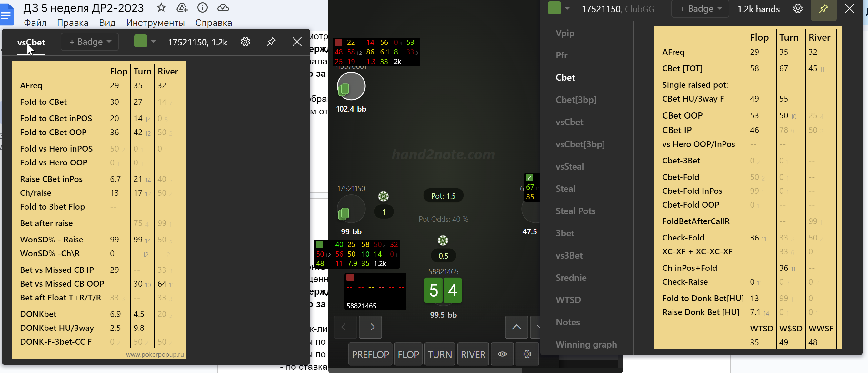Close the vsCbet popup window
868x373 pixels.
[297, 42]
